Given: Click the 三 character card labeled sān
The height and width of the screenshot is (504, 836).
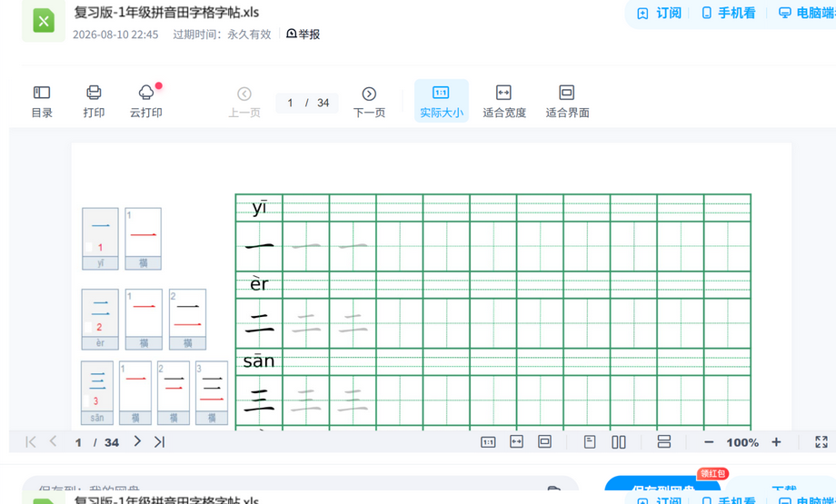Looking at the screenshot, I should (x=97, y=392).
